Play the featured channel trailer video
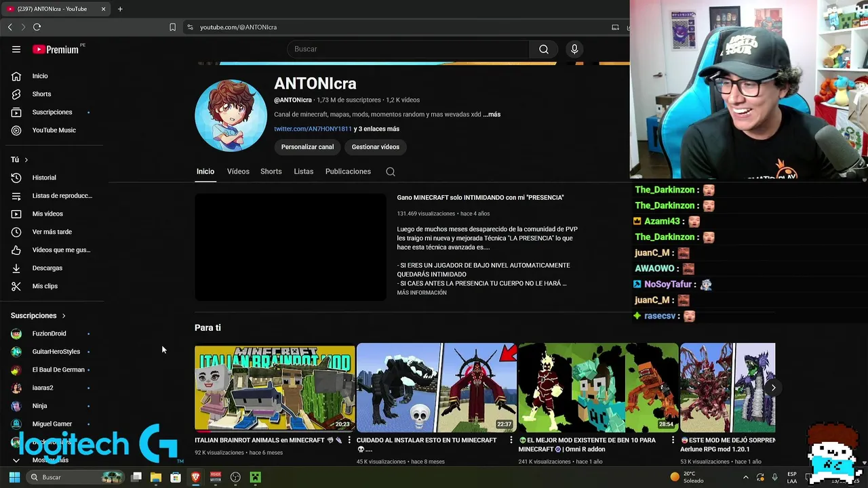Image resolution: width=868 pixels, height=488 pixels. 290,247
